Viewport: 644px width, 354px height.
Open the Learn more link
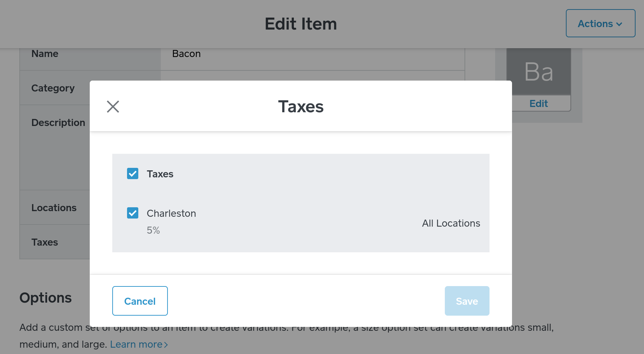click(136, 344)
